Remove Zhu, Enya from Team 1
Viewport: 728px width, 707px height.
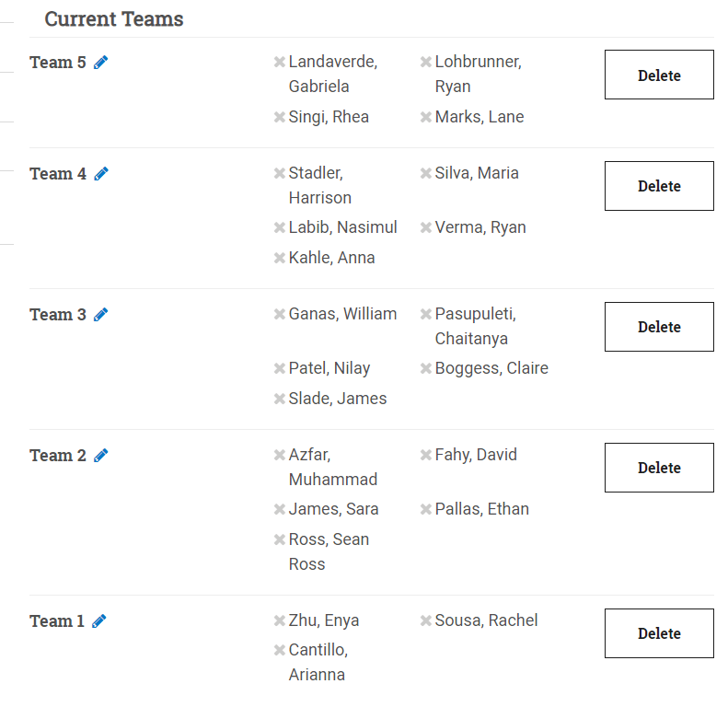pyautogui.click(x=279, y=620)
